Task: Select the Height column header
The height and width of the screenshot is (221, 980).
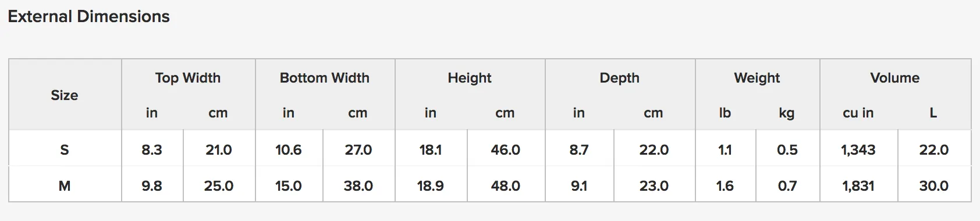Action: point(470,78)
